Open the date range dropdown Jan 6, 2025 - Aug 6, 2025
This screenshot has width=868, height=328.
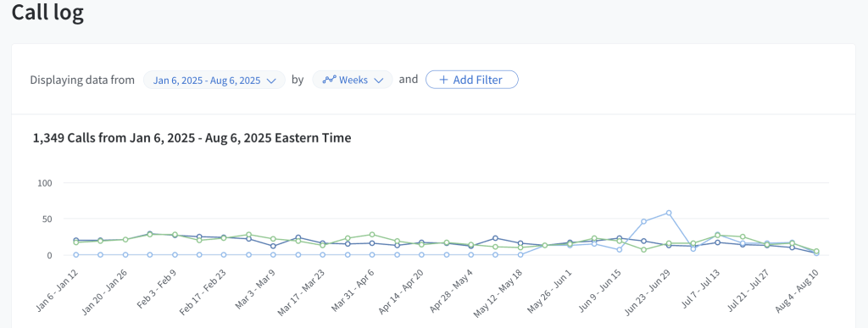[x=214, y=80]
